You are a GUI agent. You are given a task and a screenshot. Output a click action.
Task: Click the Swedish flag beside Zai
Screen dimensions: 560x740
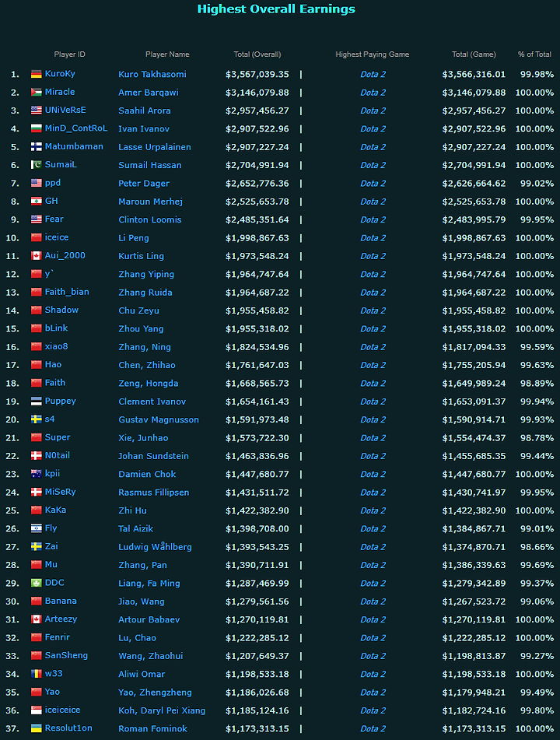(37, 546)
